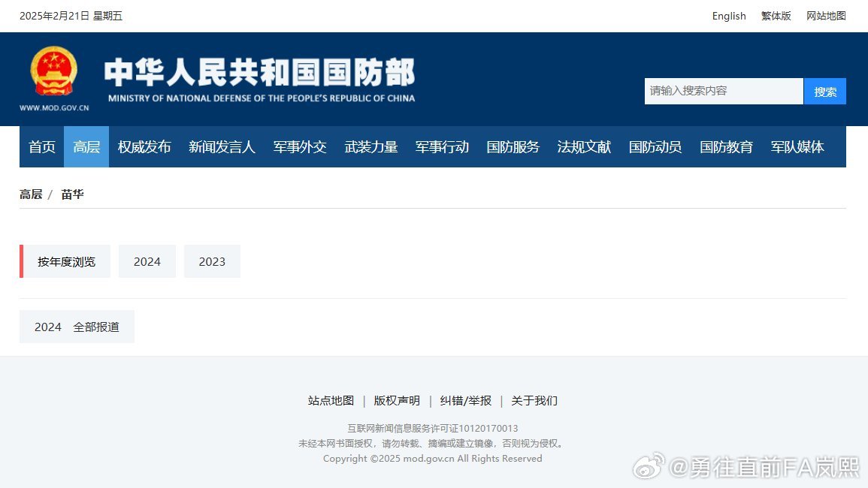Open the 繁体版 traditional Chinese version

pyautogui.click(x=776, y=16)
